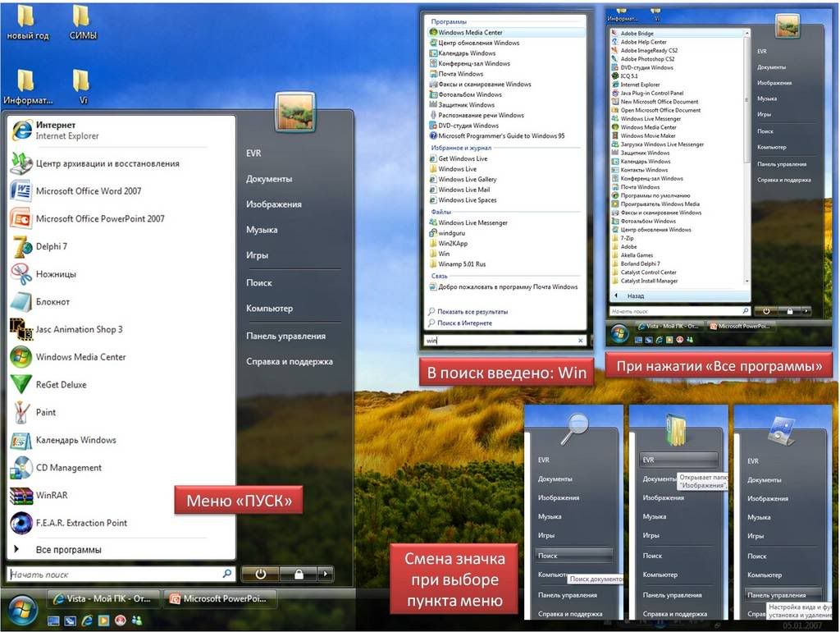Open Microsoft Office Word 2007 from Start menu
The height and width of the screenshot is (632, 840).
click(88, 191)
